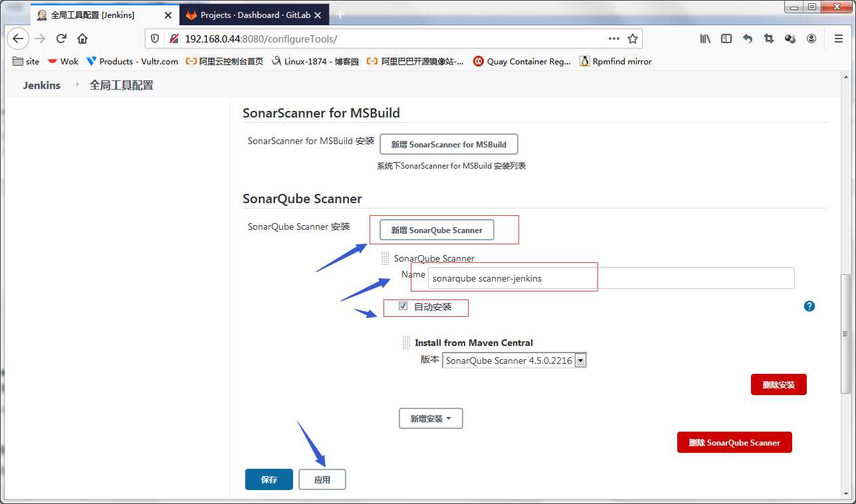856x504 pixels.
Task: Open the 阿里云控制台首页 bookmark
Action: pyautogui.click(x=225, y=61)
